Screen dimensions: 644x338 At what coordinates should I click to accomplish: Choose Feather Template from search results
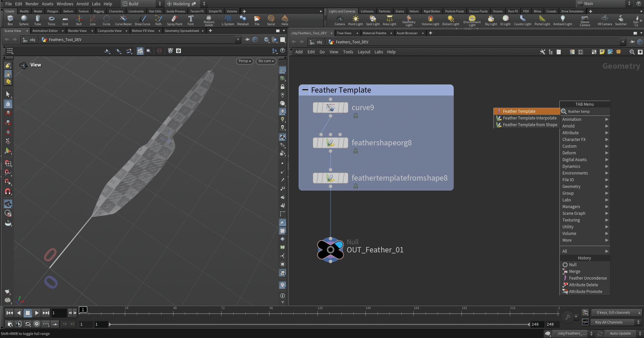[527, 111]
